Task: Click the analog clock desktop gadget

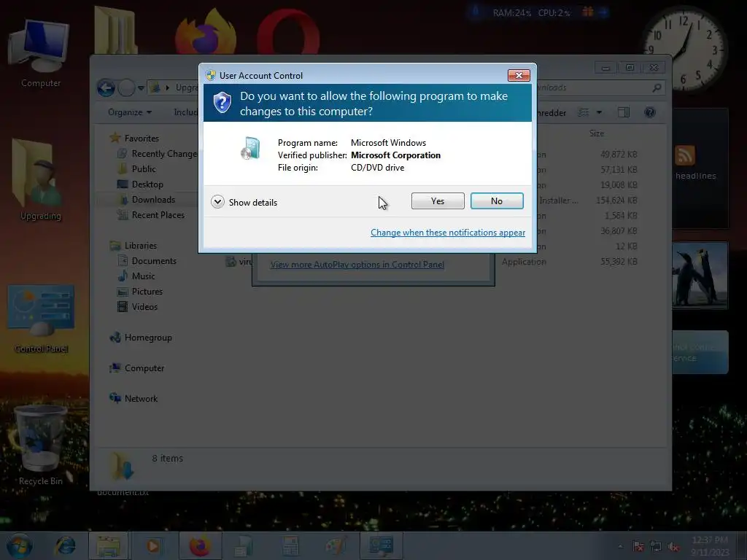Action: click(684, 50)
